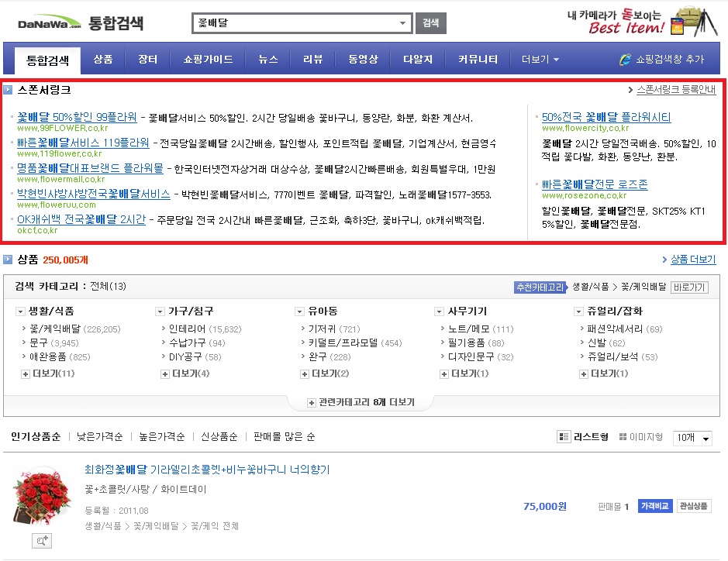Sort by 인기상품순
728x561 pixels.
tap(36, 437)
